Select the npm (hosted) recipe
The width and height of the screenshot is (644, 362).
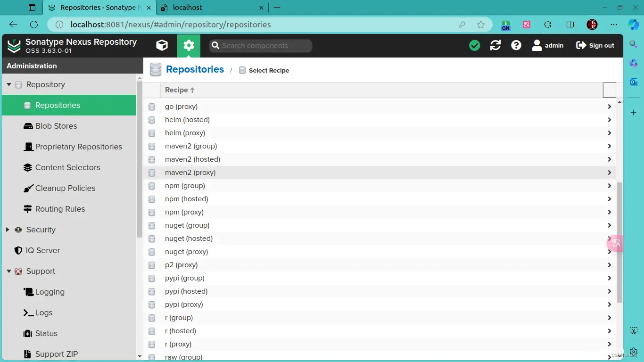tap(380, 199)
